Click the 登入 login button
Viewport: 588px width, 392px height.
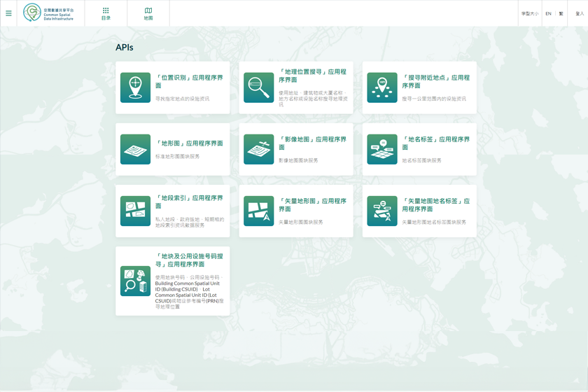click(x=579, y=13)
